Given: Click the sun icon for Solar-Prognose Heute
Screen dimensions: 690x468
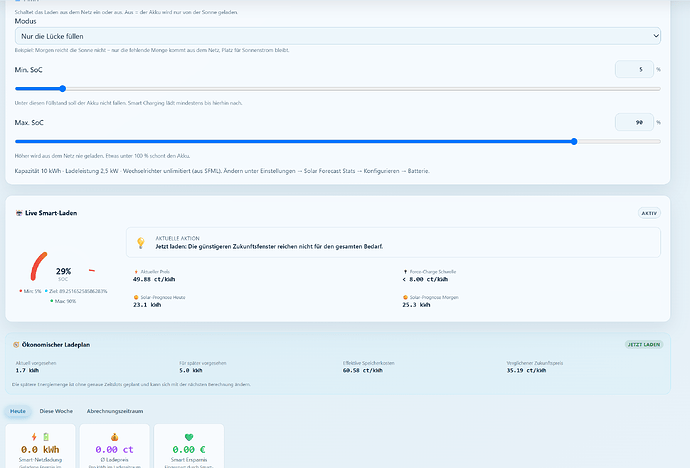Looking at the screenshot, I should [x=136, y=297].
